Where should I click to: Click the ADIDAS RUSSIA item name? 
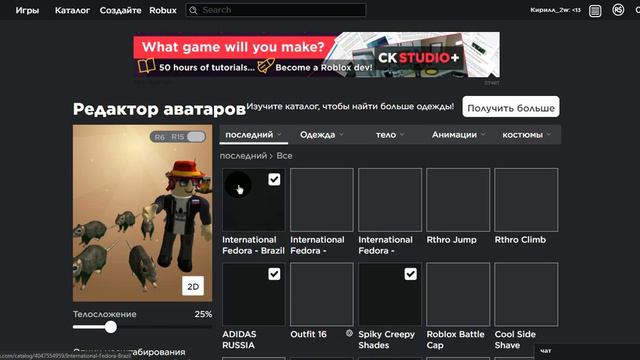pyautogui.click(x=239, y=340)
